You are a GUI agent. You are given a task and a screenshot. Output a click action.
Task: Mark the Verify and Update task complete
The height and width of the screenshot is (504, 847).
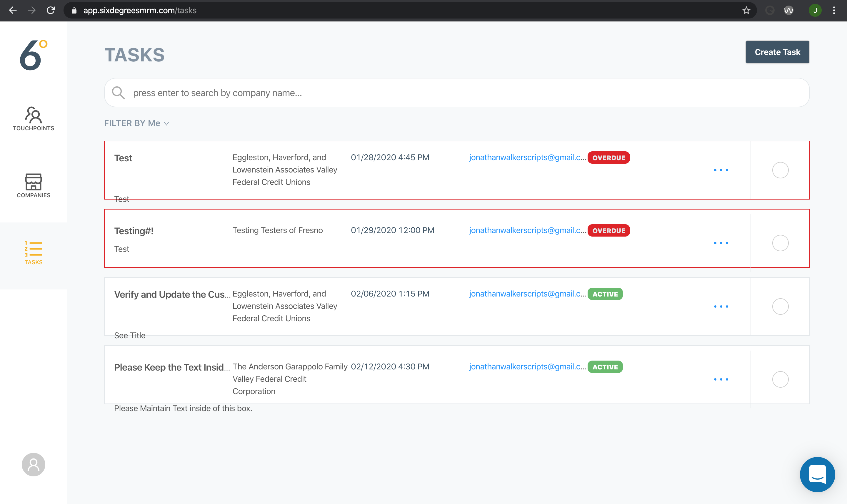coord(780,306)
